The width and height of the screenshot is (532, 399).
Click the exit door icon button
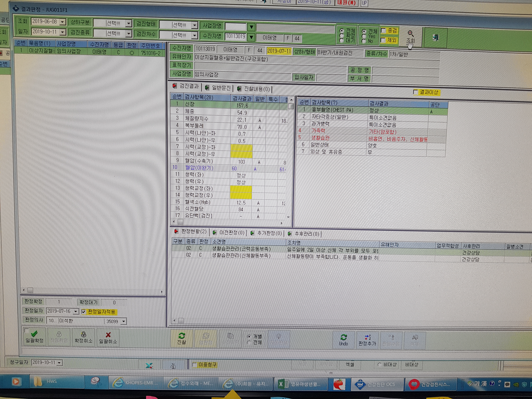tap(436, 37)
